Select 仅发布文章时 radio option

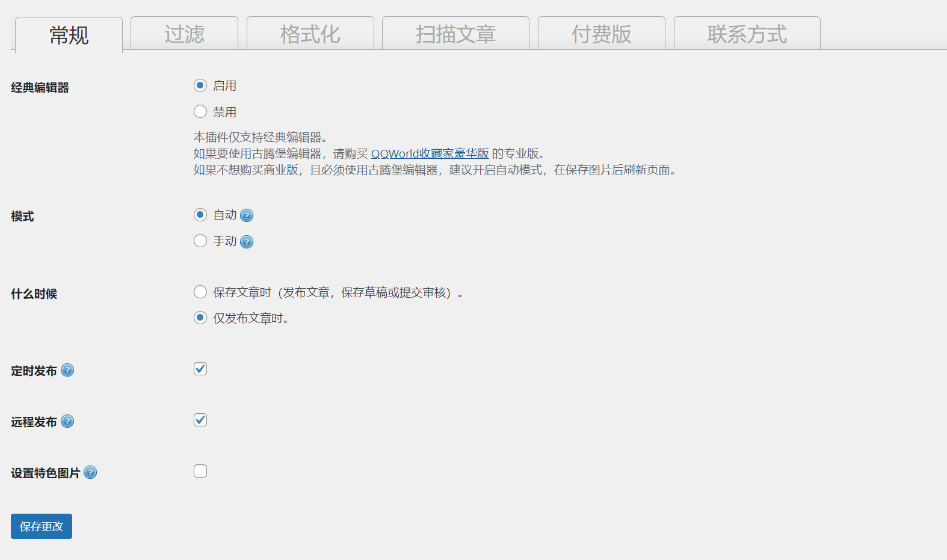(200, 318)
